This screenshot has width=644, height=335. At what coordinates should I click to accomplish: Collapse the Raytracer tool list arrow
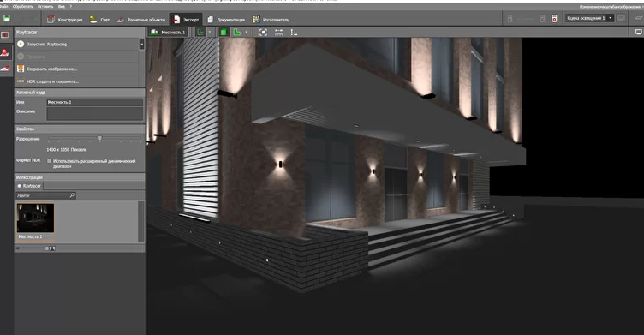(x=141, y=44)
